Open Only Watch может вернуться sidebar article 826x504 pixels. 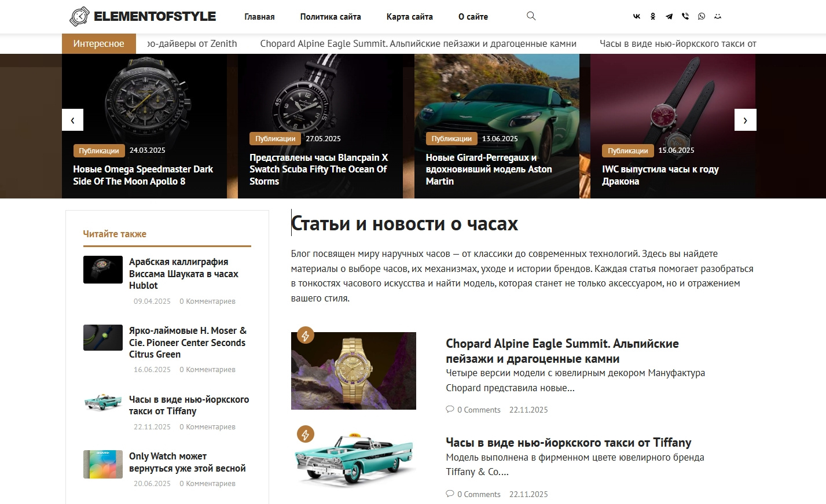click(188, 462)
